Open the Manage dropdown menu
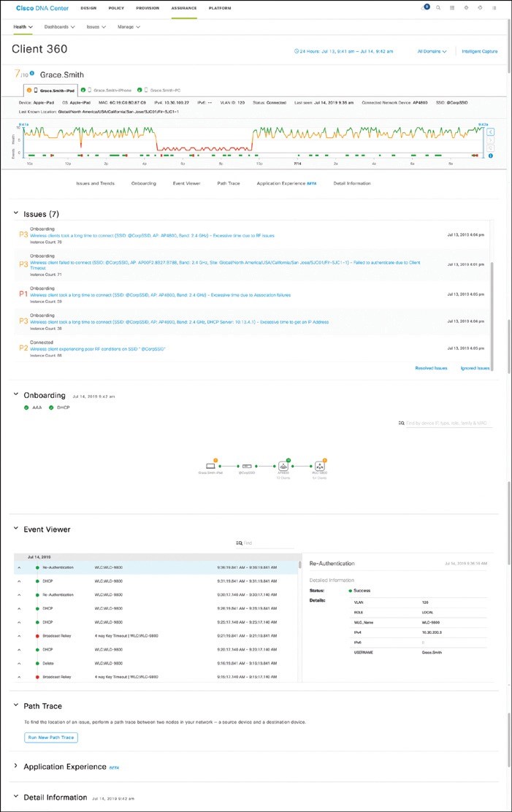This screenshot has width=512, height=812. (x=129, y=26)
